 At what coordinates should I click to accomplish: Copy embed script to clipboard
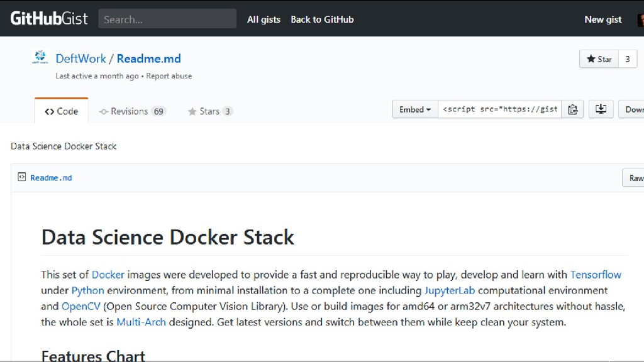tap(572, 109)
